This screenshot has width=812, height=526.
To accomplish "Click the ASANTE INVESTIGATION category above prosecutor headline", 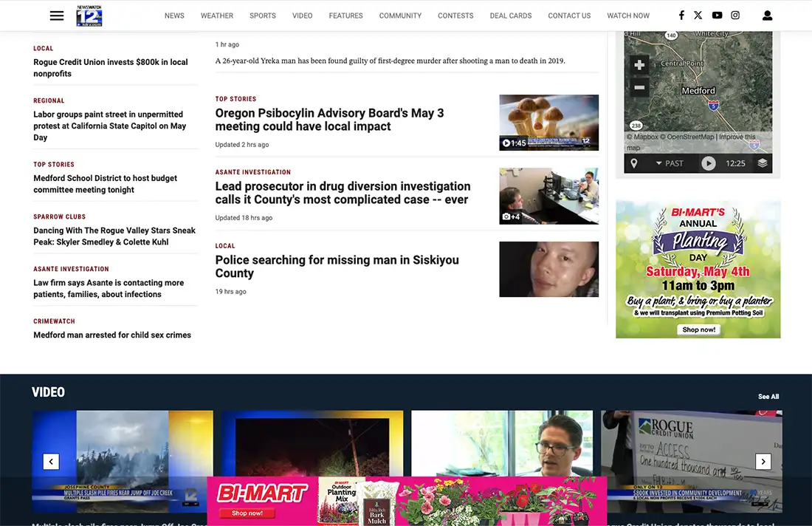I will coord(253,172).
